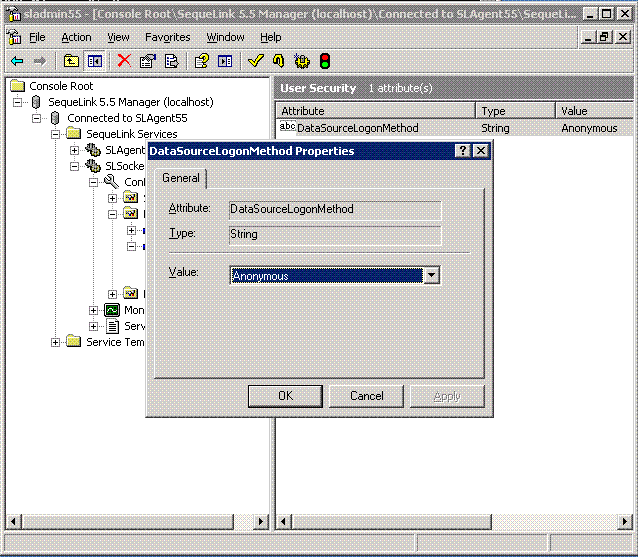Restore the inner MDI child window
638x557 pixels.
(605, 37)
